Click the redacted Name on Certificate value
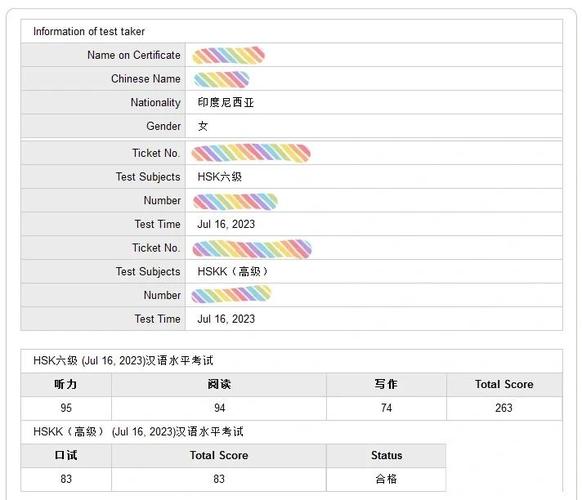The width and height of the screenshot is (582, 500). (228, 55)
